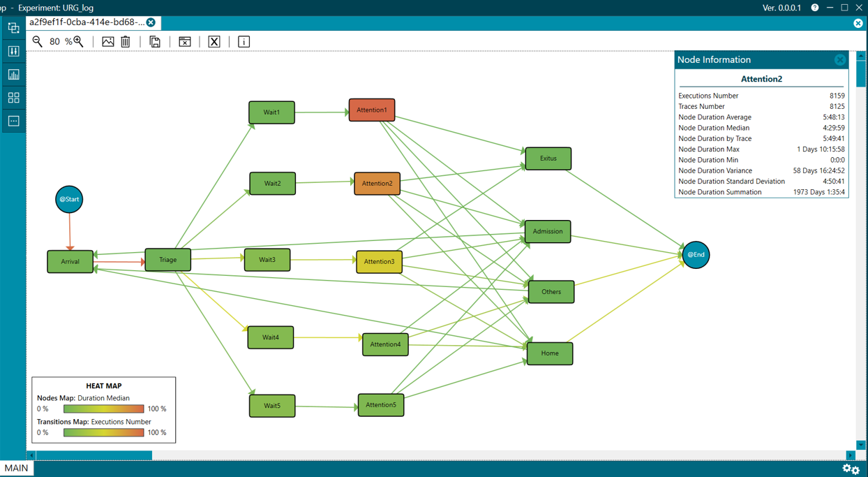Click the zoom out magnifier icon
The image size is (868, 477).
(38, 42)
